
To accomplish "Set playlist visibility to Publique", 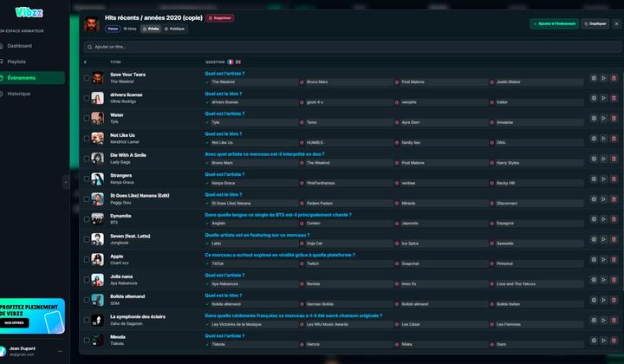I will (x=174, y=29).
